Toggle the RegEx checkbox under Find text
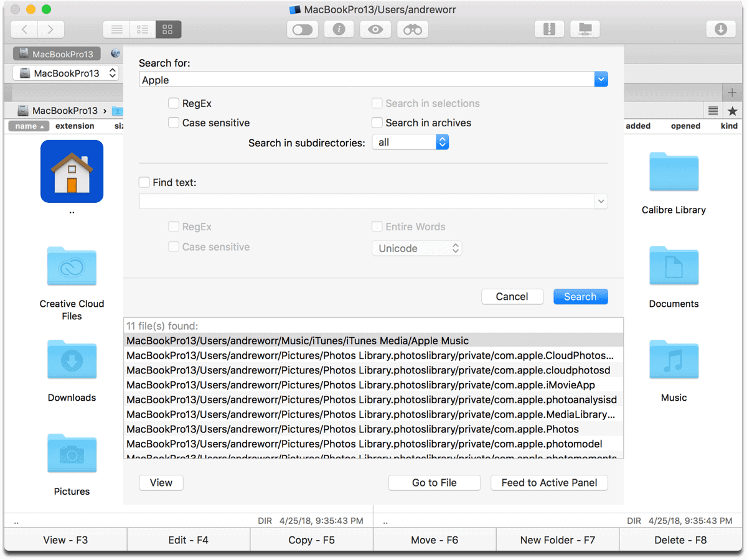This screenshot has width=747, height=560. 174,227
